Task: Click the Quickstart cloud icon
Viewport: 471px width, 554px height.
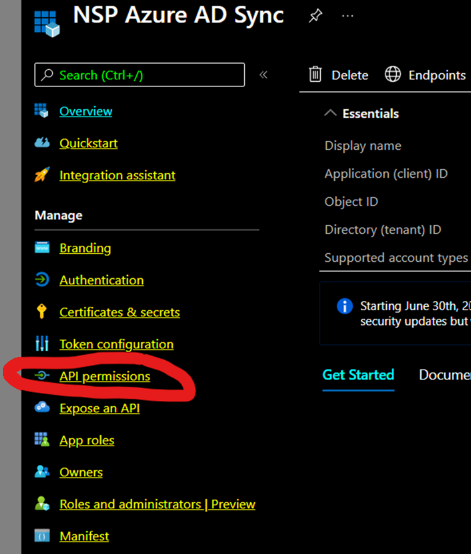Action: click(42, 143)
